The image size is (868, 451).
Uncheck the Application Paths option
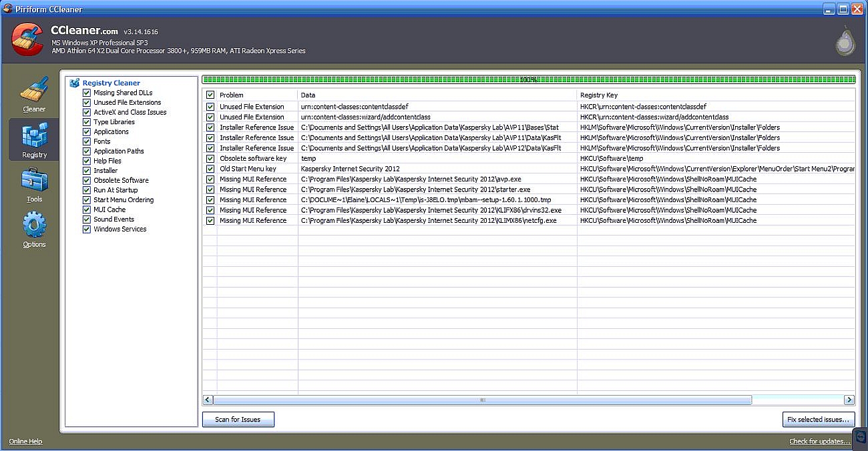click(x=87, y=151)
